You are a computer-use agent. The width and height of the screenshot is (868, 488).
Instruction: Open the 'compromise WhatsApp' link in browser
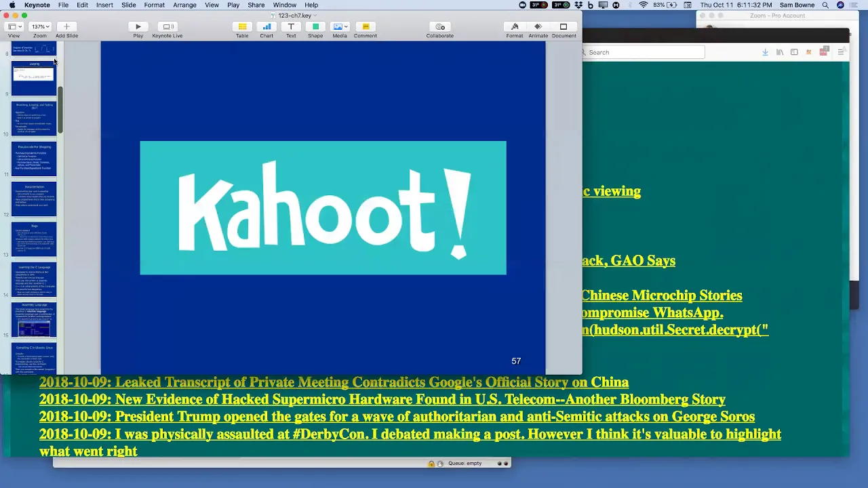[653, 313]
